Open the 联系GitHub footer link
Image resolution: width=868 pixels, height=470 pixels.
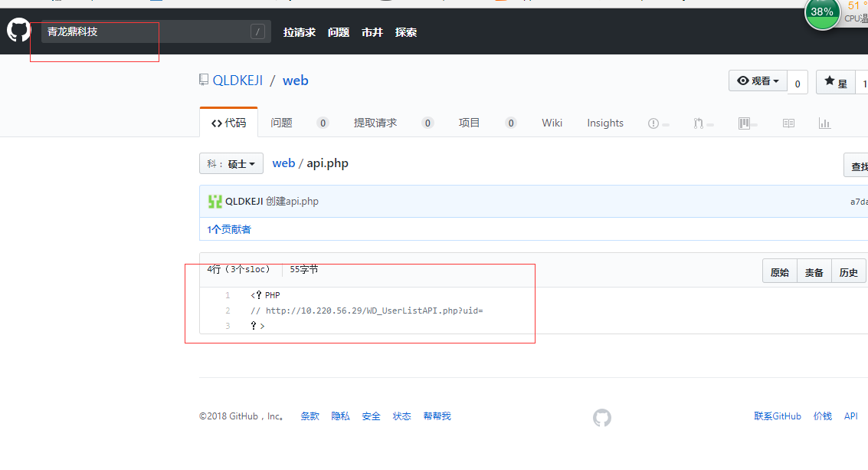tap(777, 416)
